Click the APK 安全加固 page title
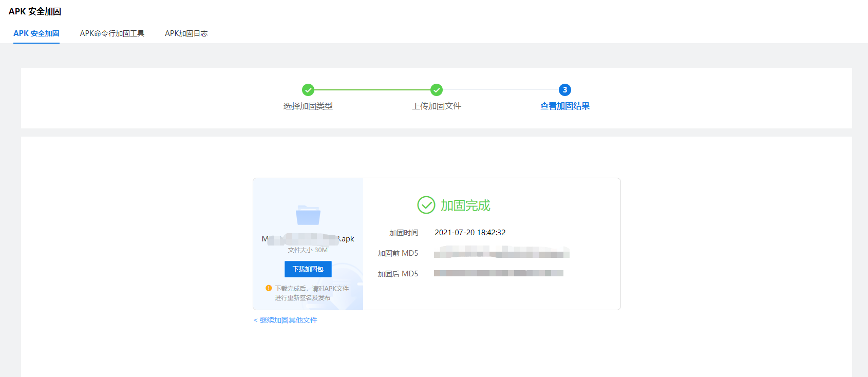This screenshot has width=868, height=377. (x=35, y=11)
